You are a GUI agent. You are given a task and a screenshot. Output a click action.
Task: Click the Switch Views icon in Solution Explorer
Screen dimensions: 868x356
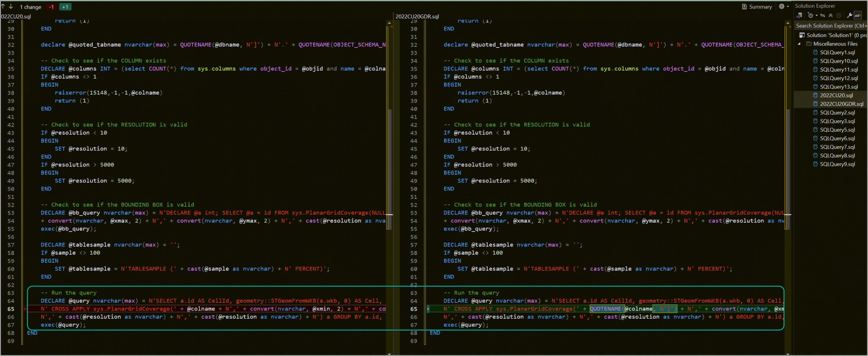pos(799,15)
